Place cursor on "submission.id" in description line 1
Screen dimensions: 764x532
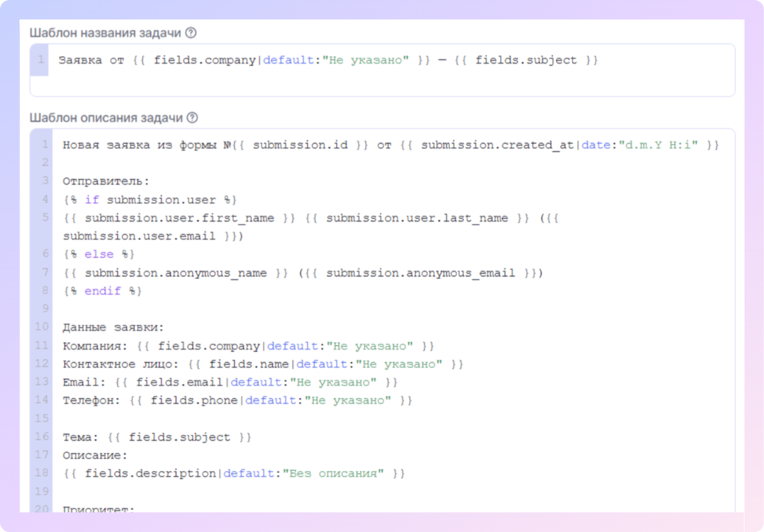point(300,145)
